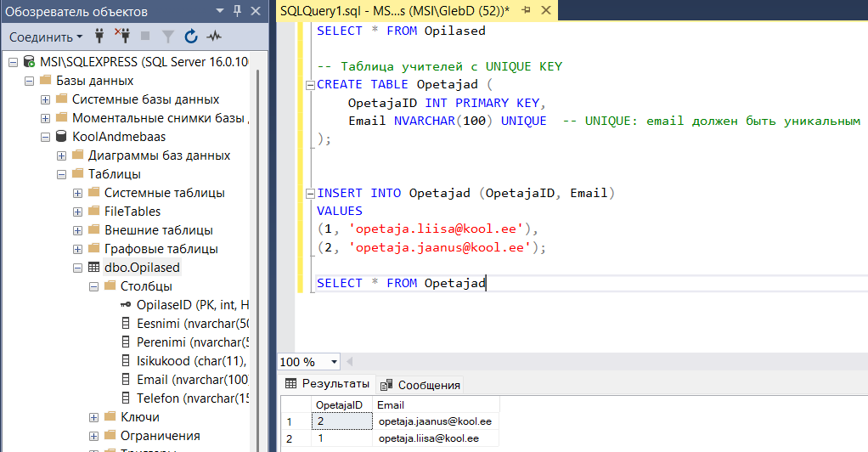This screenshot has width=868, height=452.
Task: Select the Telefon column in tree
Action: pyautogui.click(x=193, y=398)
